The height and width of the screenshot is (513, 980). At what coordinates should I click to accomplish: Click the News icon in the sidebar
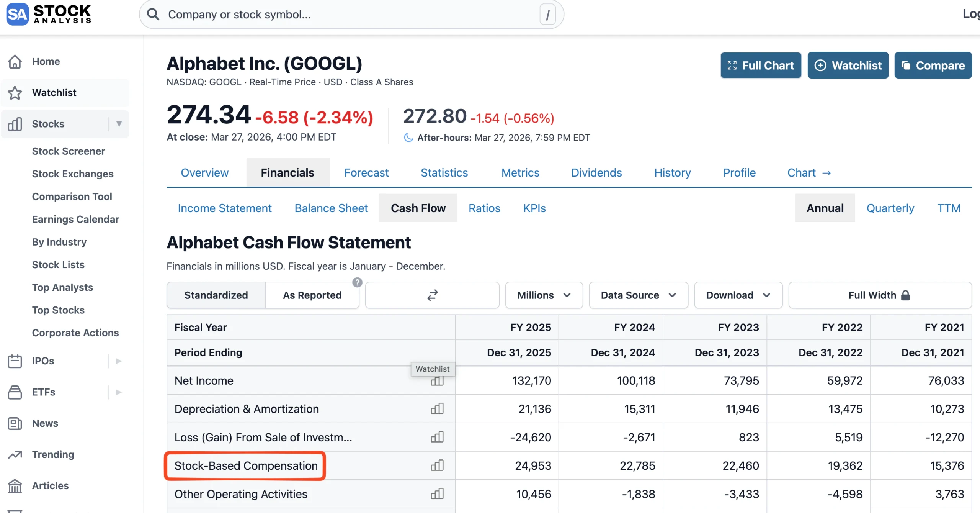[x=15, y=423]
